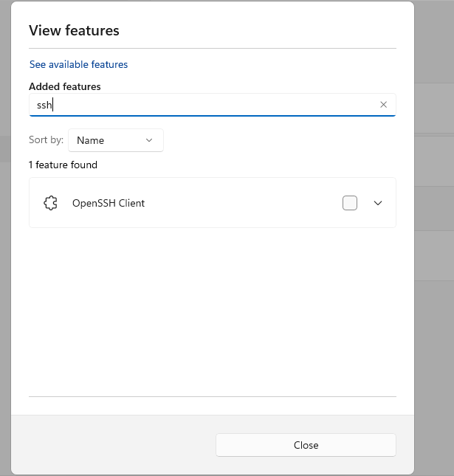Click empty space in OpenSSH Client row
Screen dimensions: 454x476
pos(244,203)
